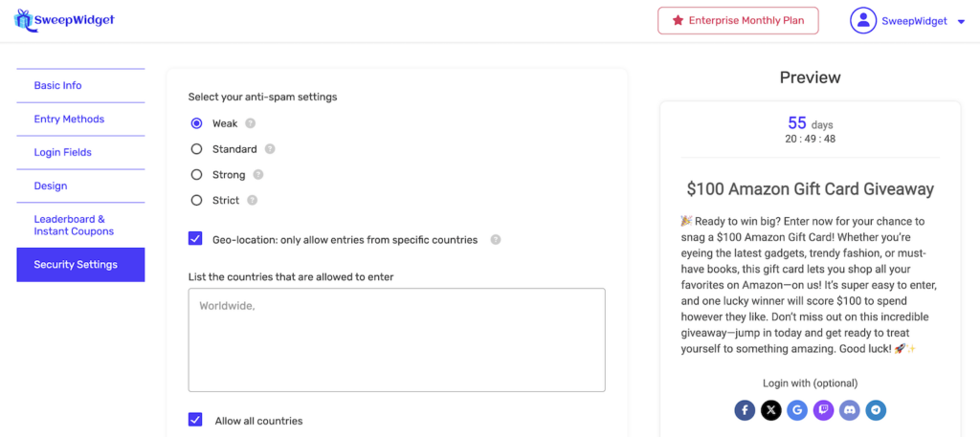Toggle the Allow all countries checkbox

[196, 420]
